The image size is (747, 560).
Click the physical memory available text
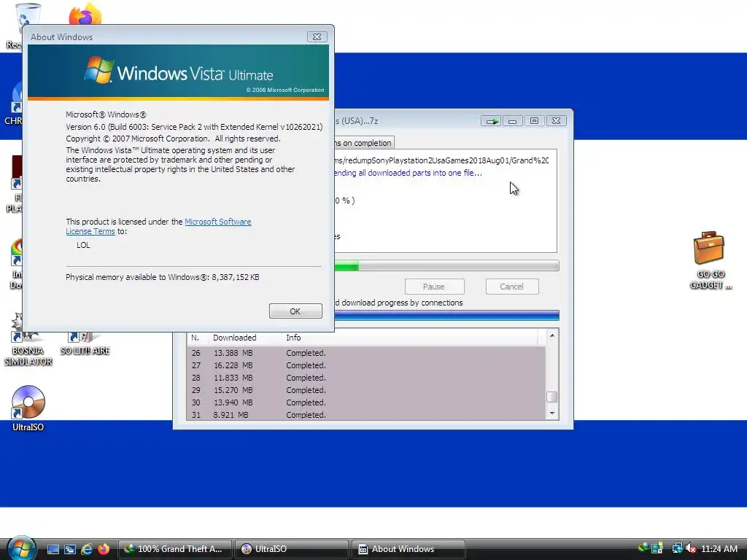point(163,277)
